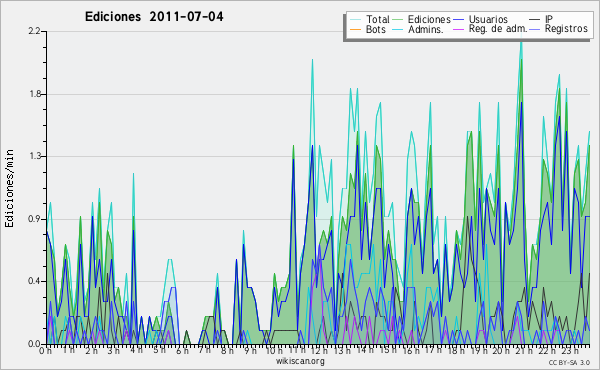Click the "0.9" y-axis value

pyautogui.click(x=34, y=219)
